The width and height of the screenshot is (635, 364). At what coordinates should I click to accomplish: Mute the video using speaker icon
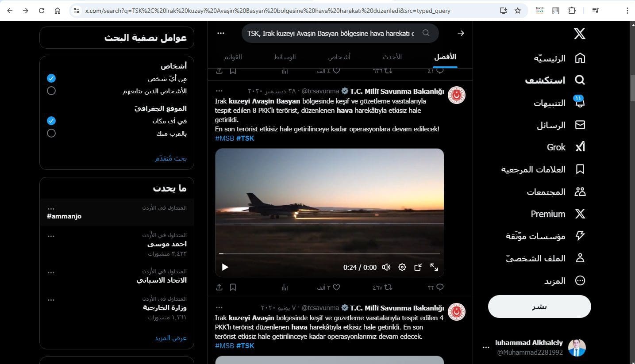click(x=386, y=267)
